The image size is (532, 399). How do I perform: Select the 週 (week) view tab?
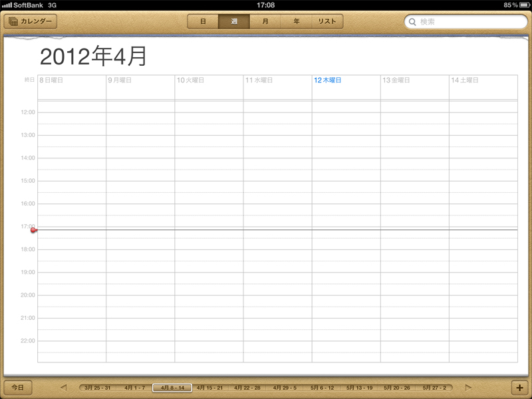[234, 21]
